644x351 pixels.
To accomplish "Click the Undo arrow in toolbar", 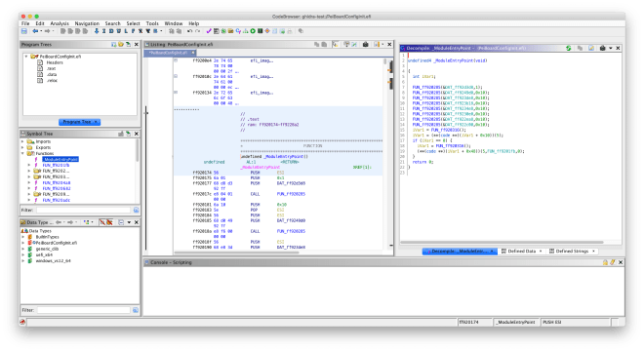I will click(x=189, y=31).
